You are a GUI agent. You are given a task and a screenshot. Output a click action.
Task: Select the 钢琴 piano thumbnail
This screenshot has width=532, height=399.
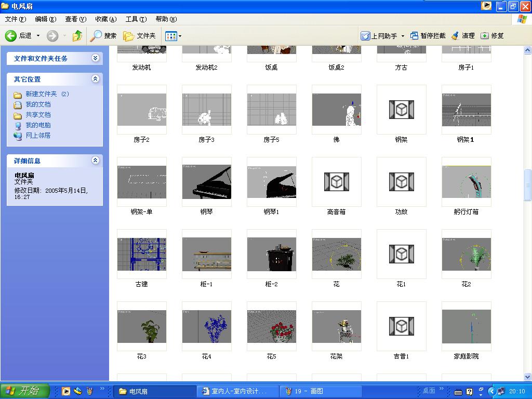207,182
